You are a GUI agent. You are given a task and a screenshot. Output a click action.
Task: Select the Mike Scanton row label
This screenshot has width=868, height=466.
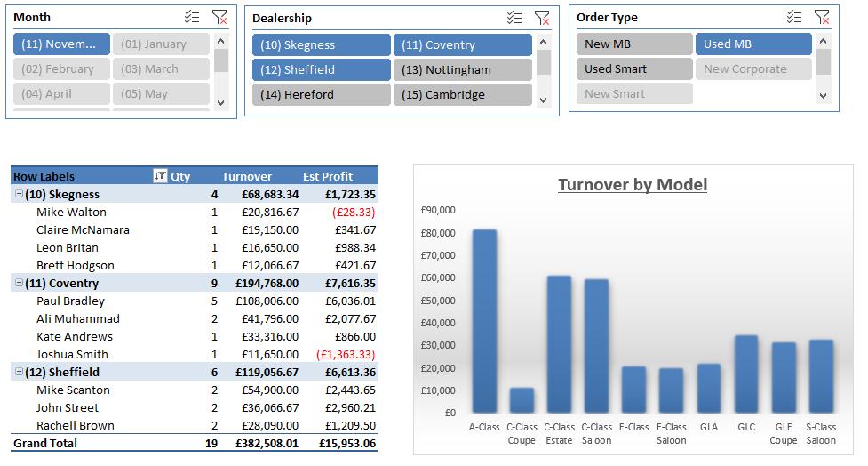pos(73,389)
